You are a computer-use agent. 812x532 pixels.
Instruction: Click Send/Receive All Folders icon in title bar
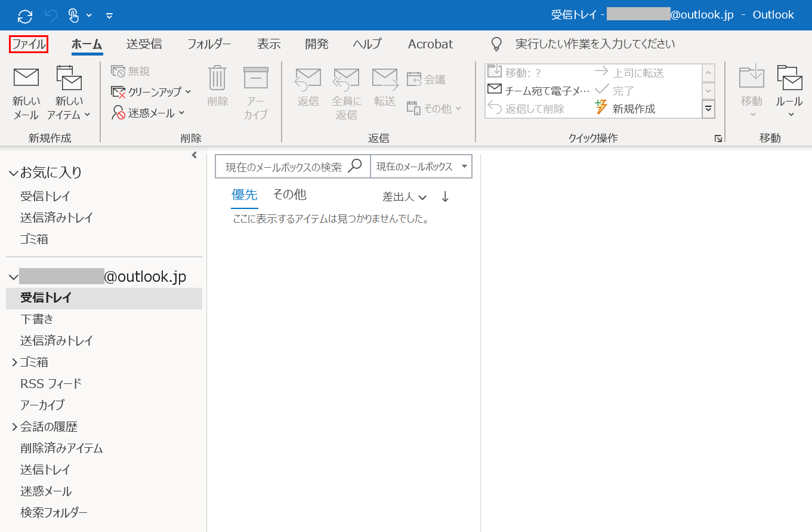coord(25,16)
